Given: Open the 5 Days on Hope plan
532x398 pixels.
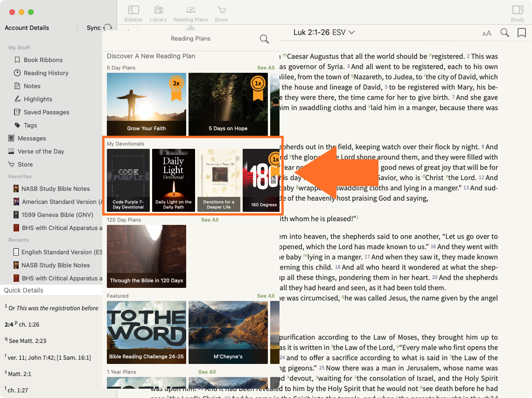Looking at the screenshot, I should pos(228,104).
